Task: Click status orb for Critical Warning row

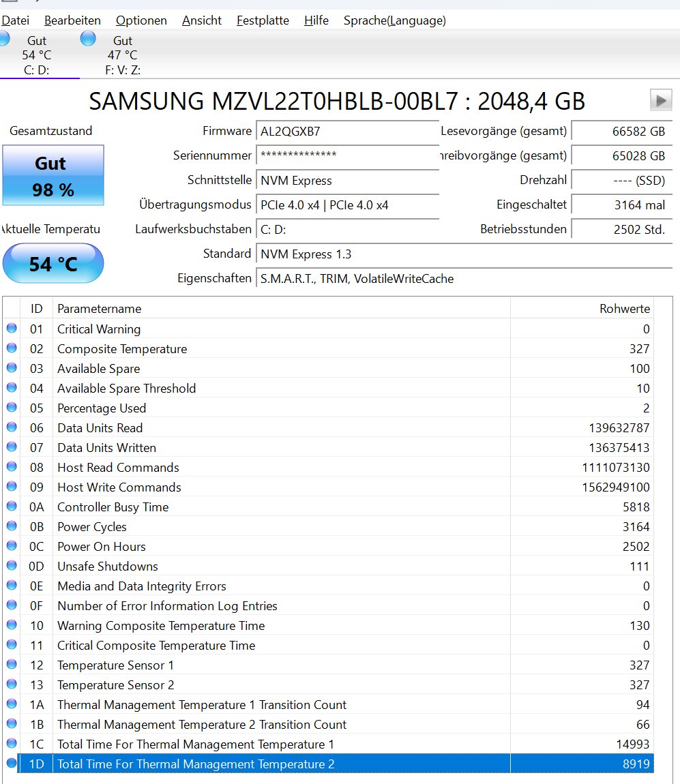Action: 12,329
